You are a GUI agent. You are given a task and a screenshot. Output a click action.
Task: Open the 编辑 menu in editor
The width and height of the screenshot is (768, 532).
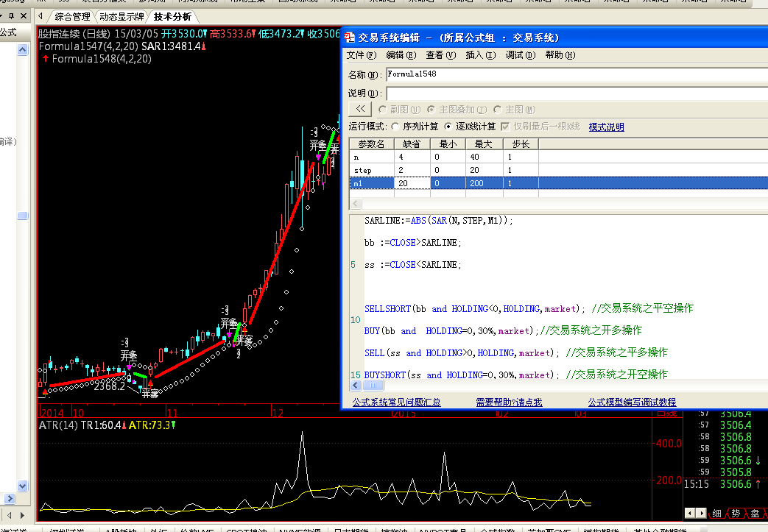(x=401, y=54)
